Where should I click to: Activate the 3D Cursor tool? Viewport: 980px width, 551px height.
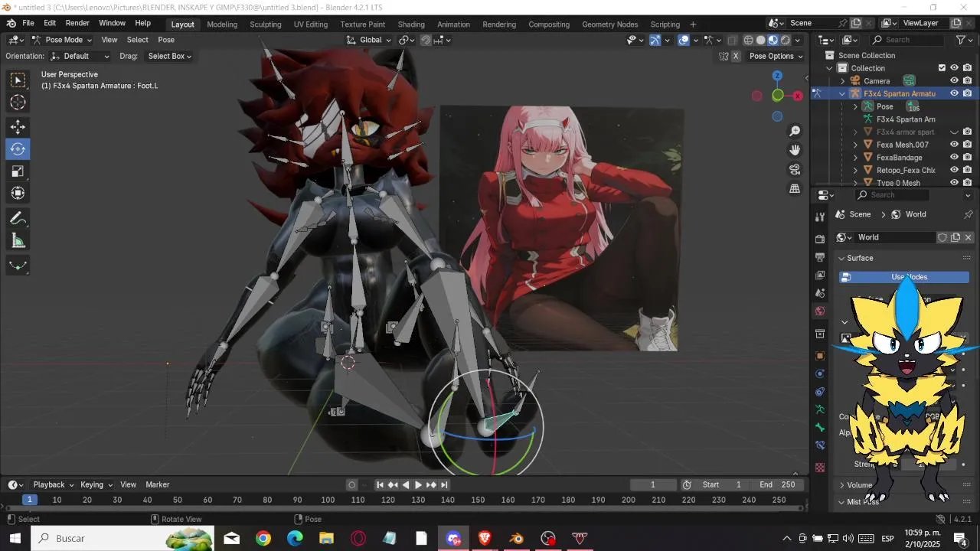(x=18, y=103)
